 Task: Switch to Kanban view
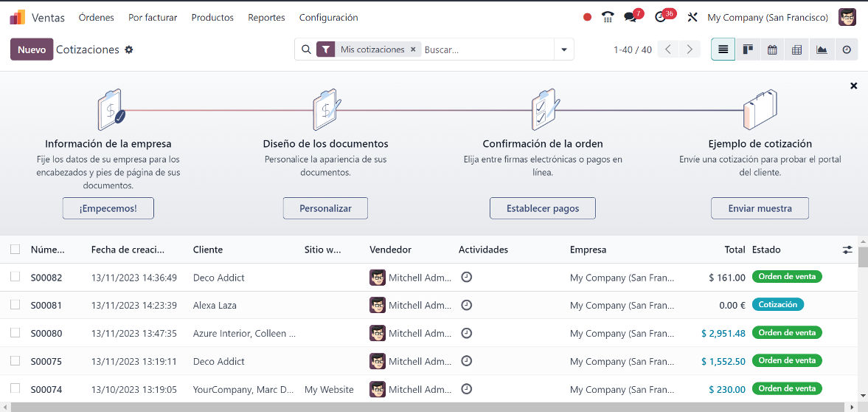coord(748,49)
